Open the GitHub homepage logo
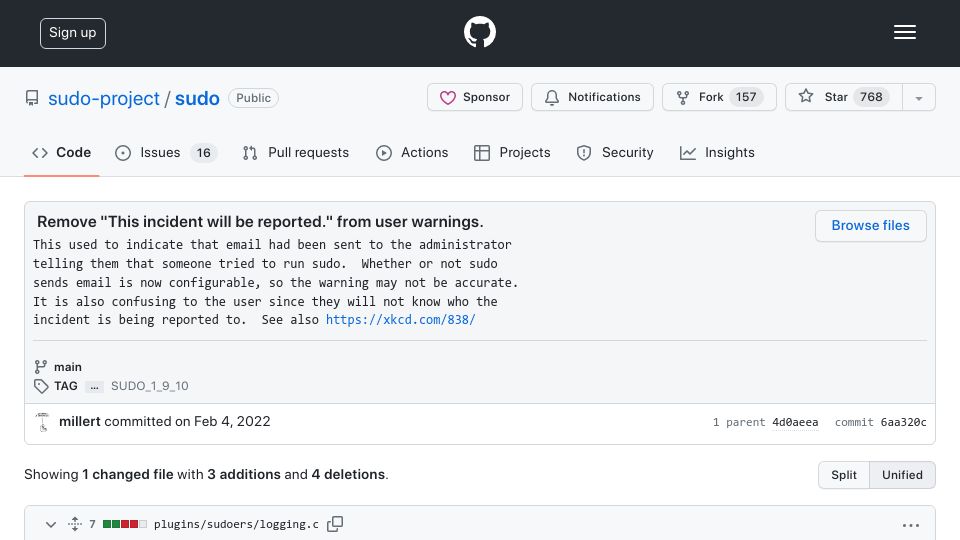960x540 pixels. click(479, 32)
